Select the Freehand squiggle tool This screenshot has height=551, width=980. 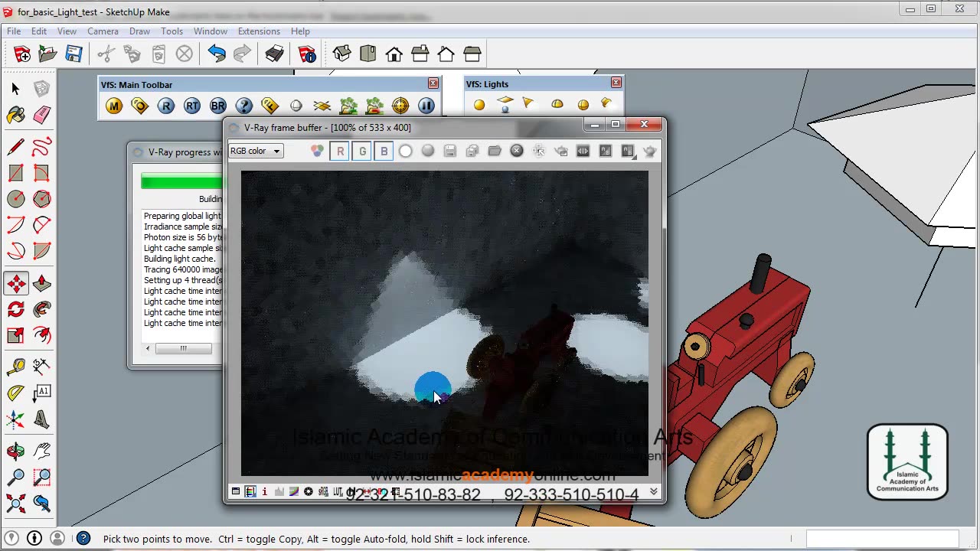[x=42, y=146]
